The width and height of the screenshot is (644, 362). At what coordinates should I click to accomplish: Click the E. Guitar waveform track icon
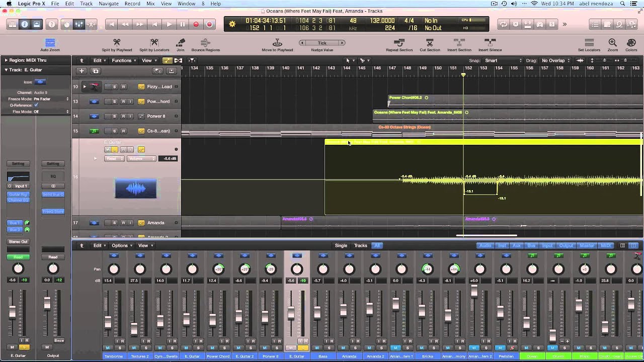tap(135, 189)
